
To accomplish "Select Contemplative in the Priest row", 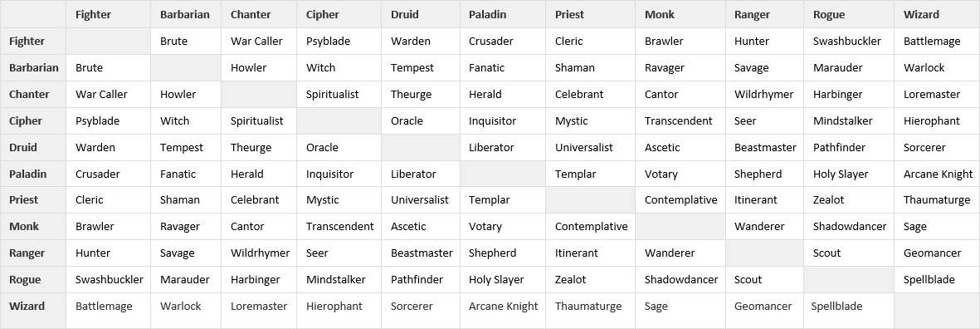I will [x=680, y=200].
